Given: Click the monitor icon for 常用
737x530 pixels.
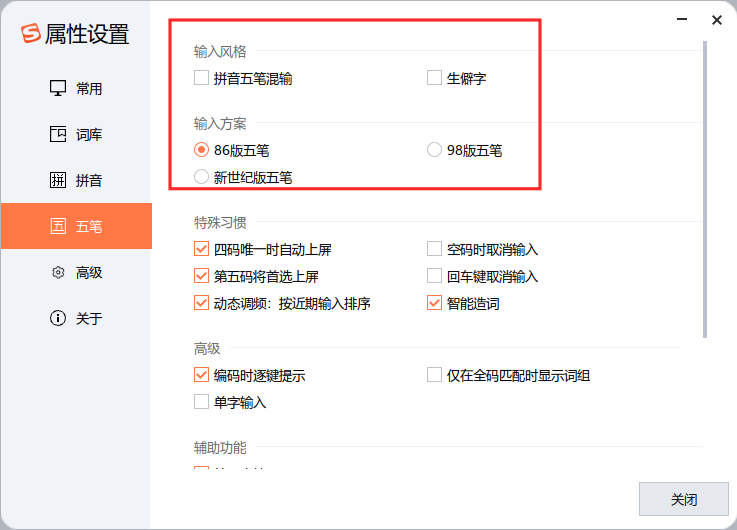Looking at the screenshot, I should coord(58,88).
